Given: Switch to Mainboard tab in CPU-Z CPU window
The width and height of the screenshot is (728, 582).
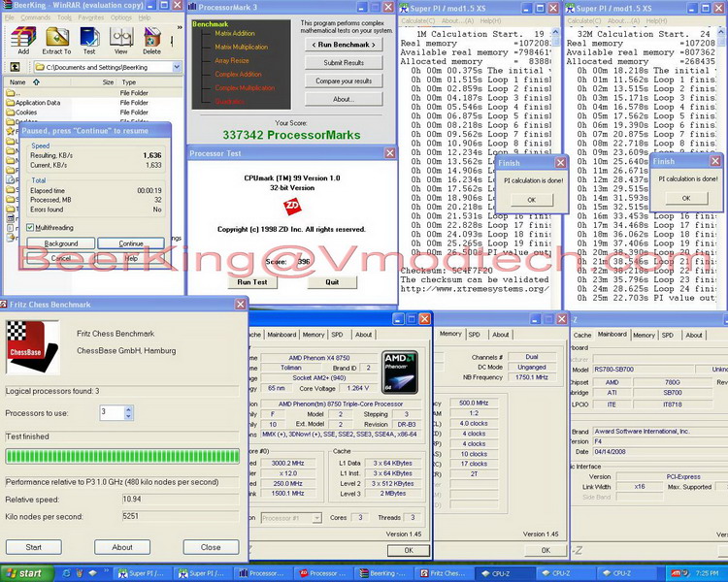Looking at the screenshot, I should pyautogui.click(x=281, y=335).
